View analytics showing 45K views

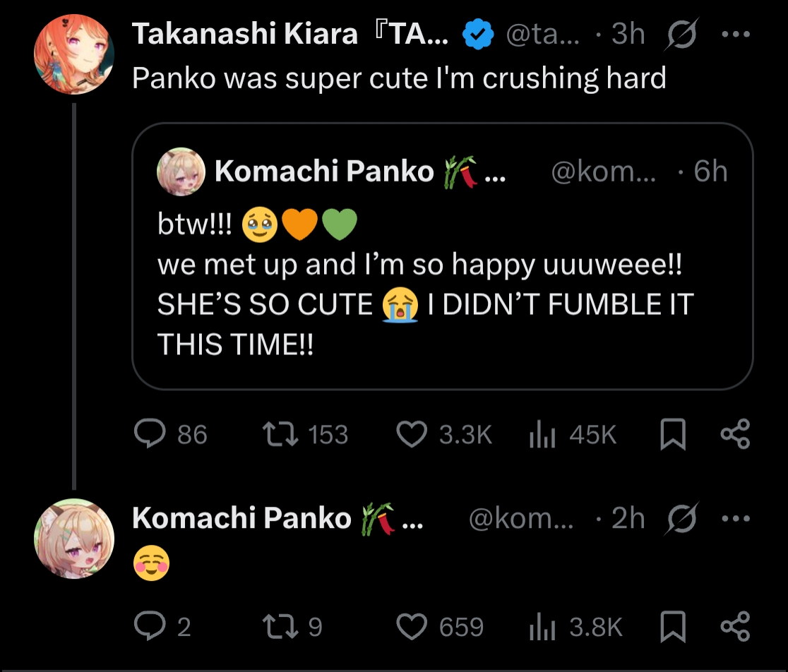(x=573, y=434)
